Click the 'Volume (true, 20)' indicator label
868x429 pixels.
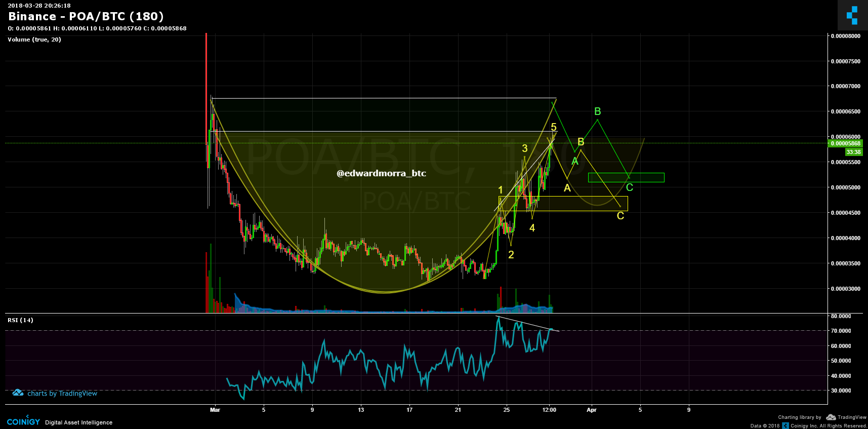tap(34, 40)
